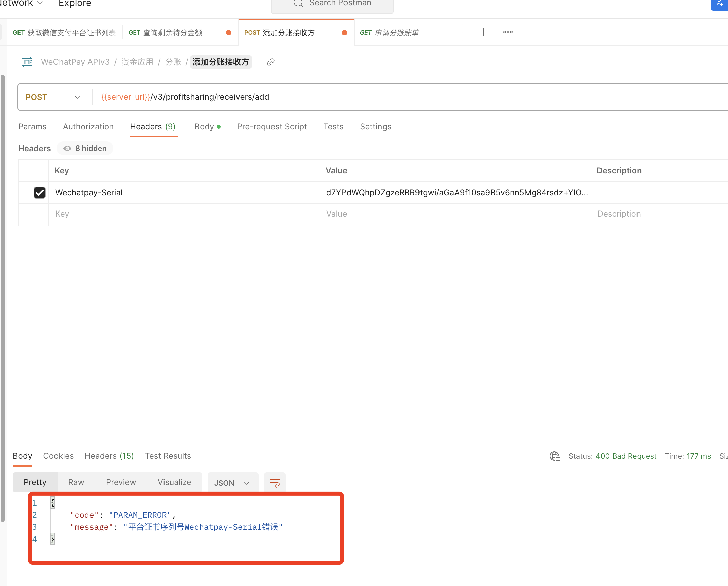This screenshot has height=586, width=728.
Task: Click the empty header Key field
Action: [x=184, y=214]
